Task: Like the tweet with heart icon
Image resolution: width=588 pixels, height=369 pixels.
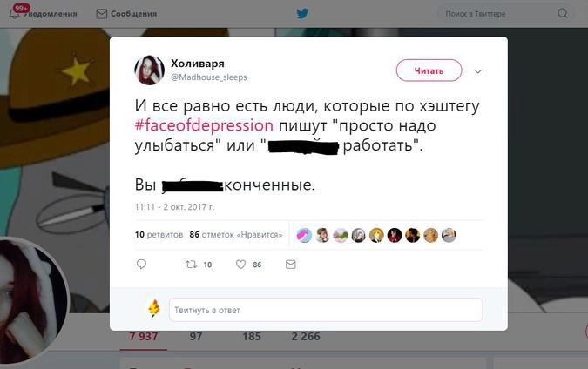Action: pyautogui.click(x=240, y=265)
